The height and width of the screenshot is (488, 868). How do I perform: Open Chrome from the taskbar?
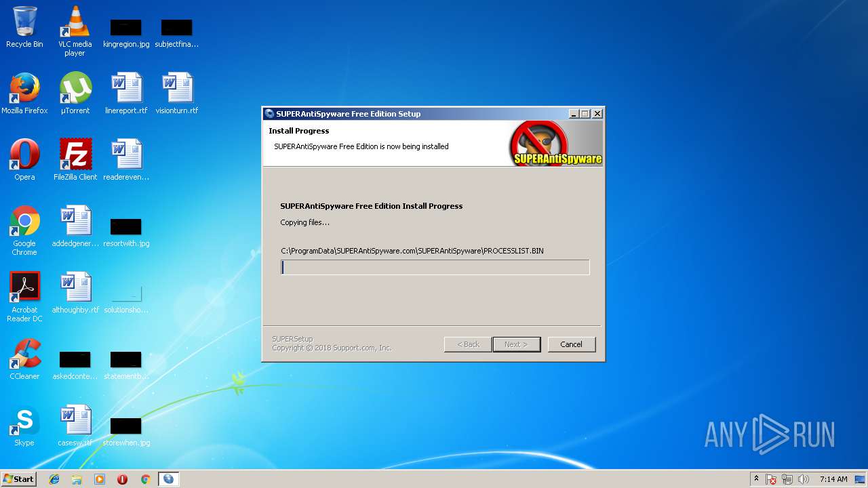click(x=145, y=479)
